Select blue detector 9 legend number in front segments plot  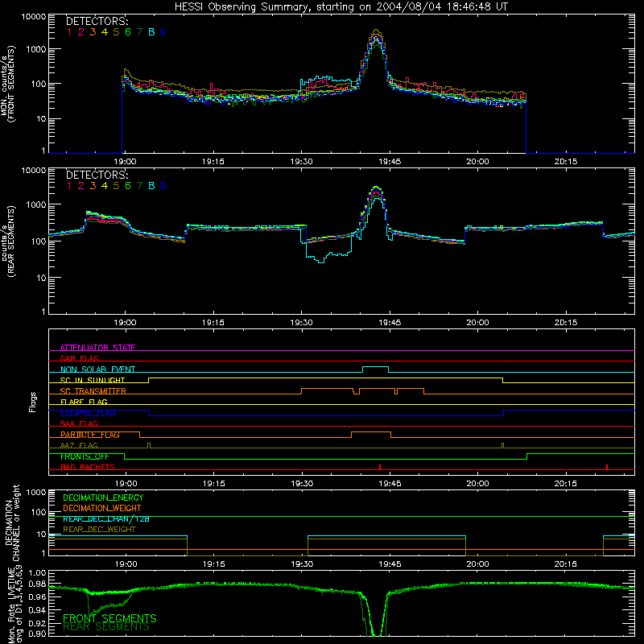(x=163, y=32)
